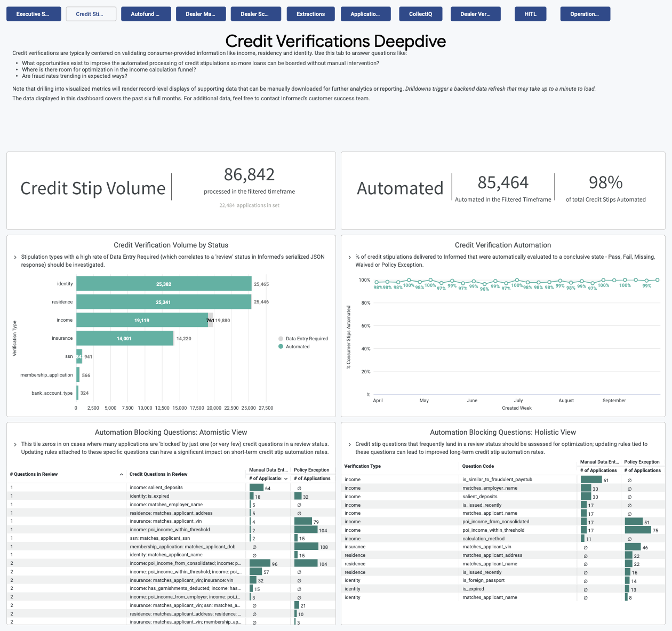The width and height of the screenshot is (672, 631).
Task: Select the Dealer Verification tab
Action: tap(475, 14)
